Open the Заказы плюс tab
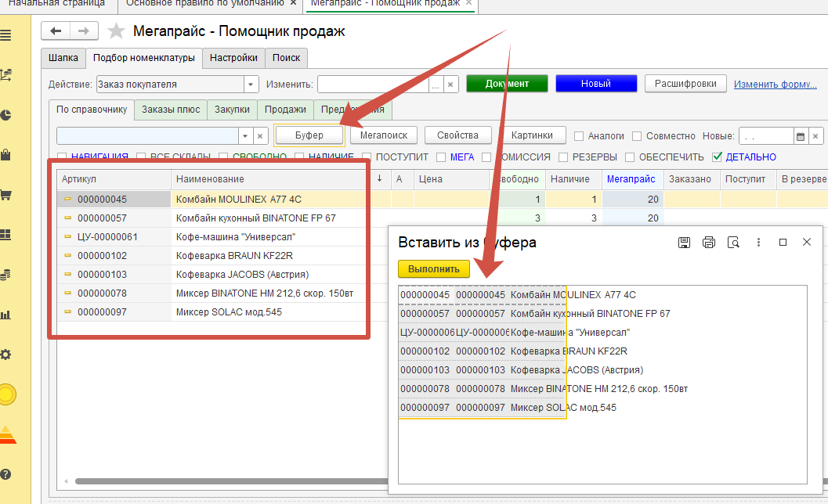 click(x=171, y=110)
